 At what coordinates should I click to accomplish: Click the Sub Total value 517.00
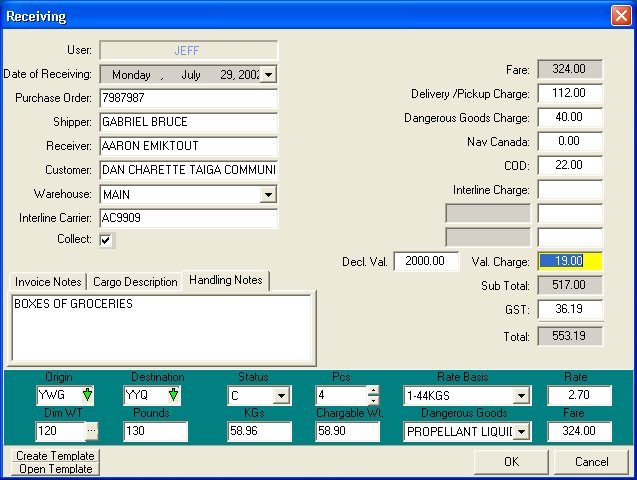[570, 285]
